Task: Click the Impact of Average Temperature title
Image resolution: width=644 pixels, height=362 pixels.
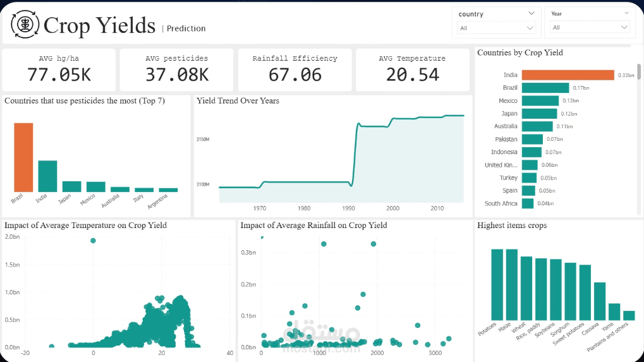Action: tap(85, 226)
